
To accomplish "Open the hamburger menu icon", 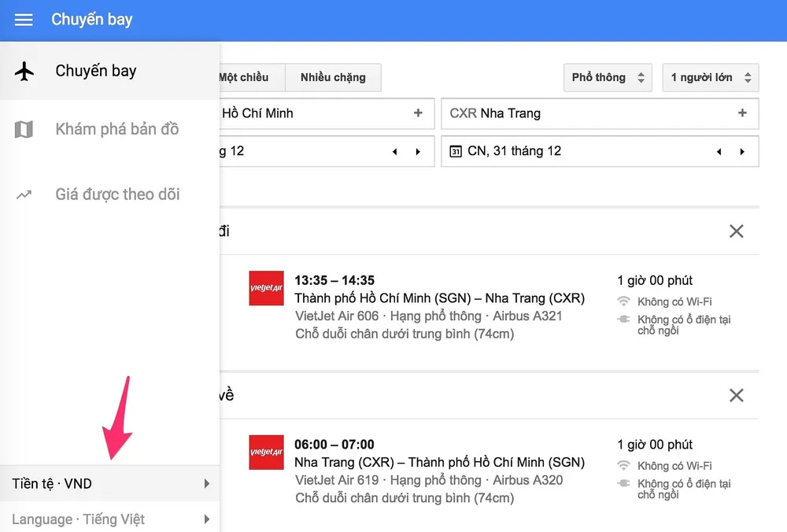I will (x=24, y=20).
